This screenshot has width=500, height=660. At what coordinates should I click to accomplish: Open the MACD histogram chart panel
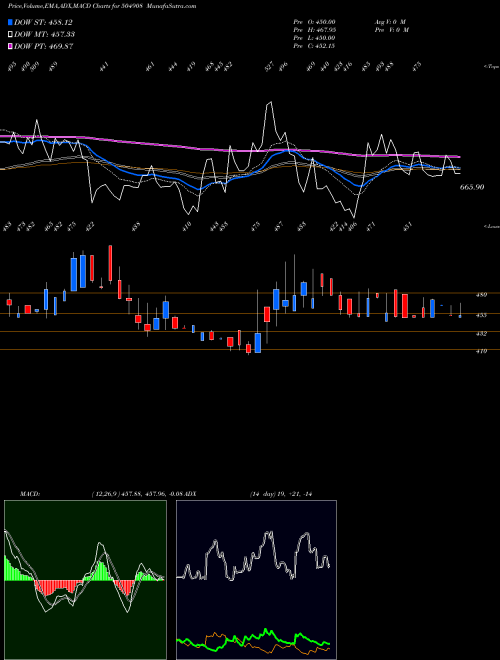tap(85, 580)
